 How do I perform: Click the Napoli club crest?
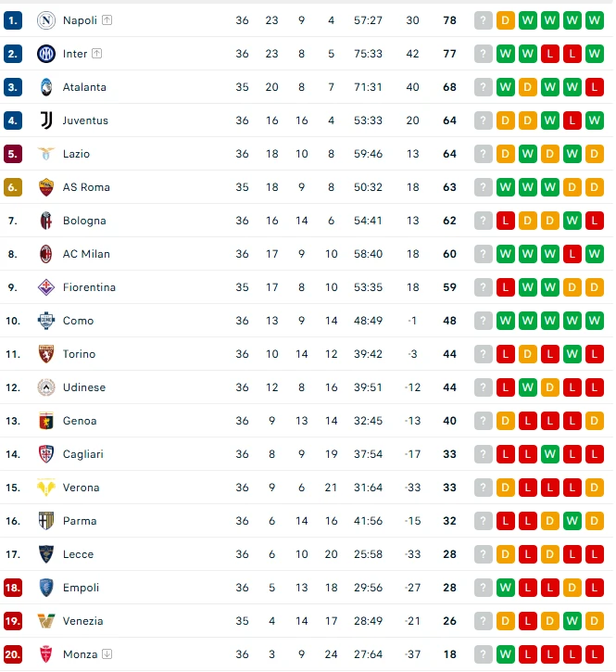tap(46, 20)
